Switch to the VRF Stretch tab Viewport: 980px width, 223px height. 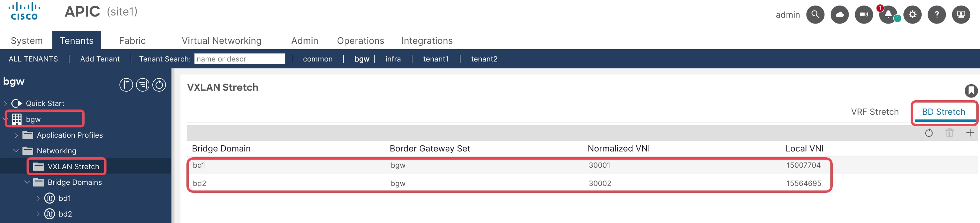click(x=875, y=112)
